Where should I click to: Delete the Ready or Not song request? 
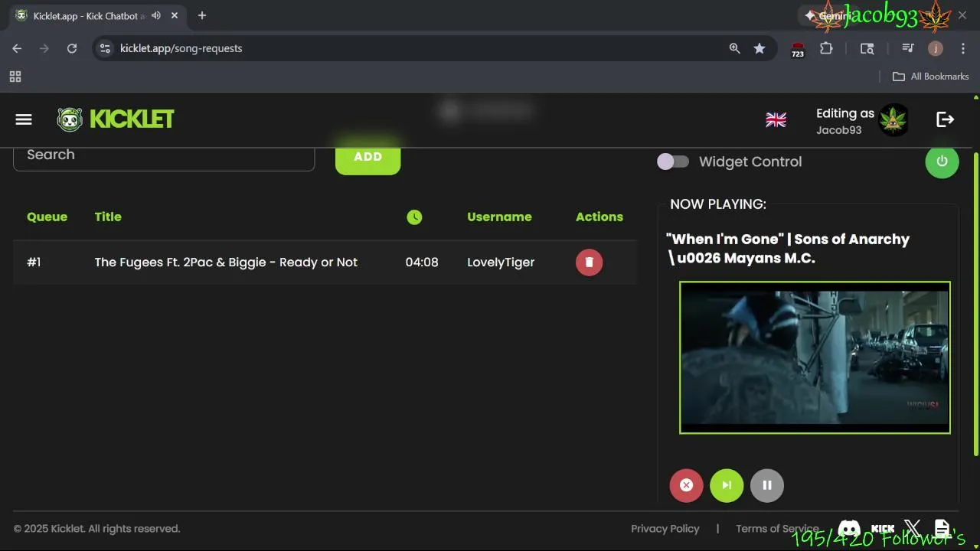click(589, 262)
